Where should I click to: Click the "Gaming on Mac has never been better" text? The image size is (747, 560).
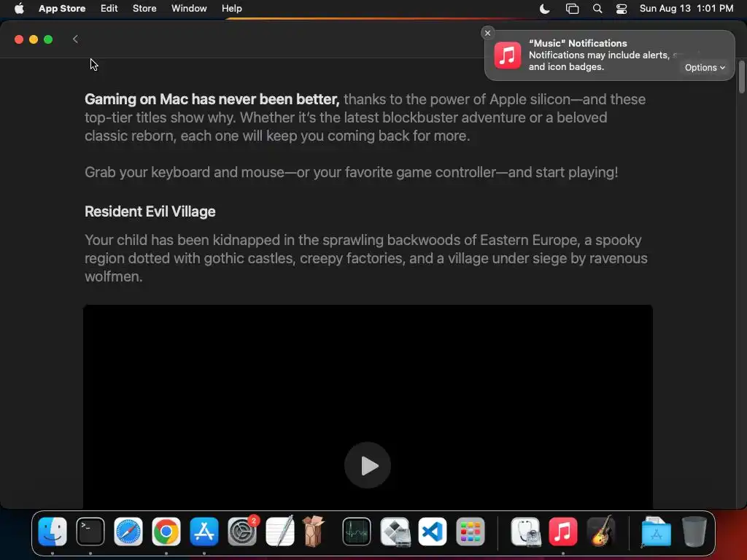tap(212, 99)
